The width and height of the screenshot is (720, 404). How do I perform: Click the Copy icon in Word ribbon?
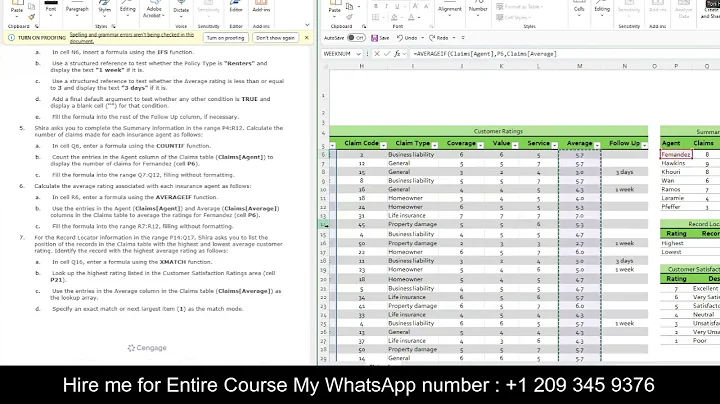32,6
